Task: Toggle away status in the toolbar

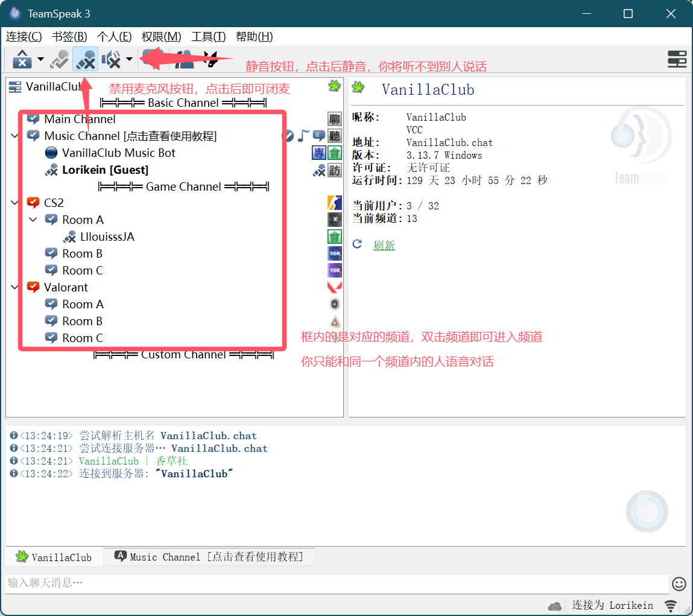Action: [x=59, y=59]
